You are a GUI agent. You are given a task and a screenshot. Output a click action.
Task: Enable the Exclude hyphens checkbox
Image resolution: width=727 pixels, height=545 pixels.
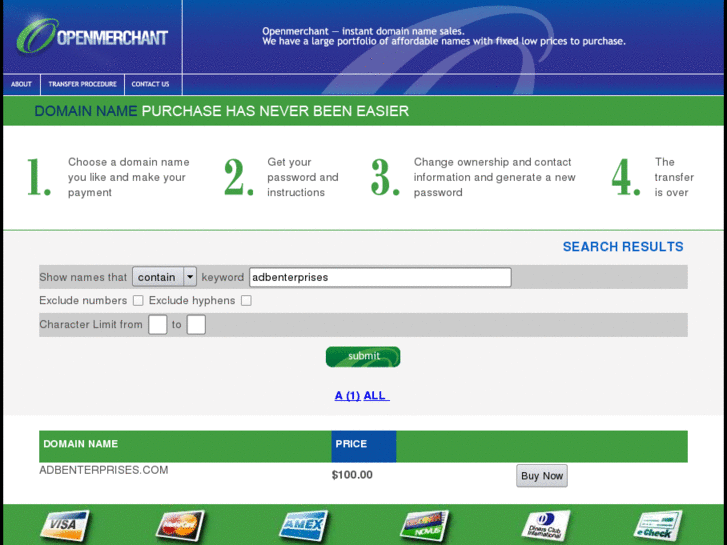coord(247,301)
